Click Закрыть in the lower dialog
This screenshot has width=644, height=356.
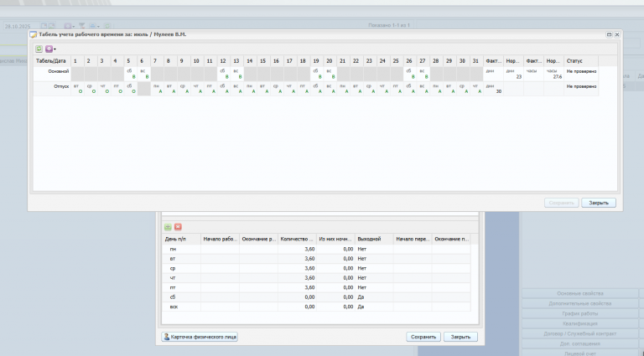coord(460,337)
